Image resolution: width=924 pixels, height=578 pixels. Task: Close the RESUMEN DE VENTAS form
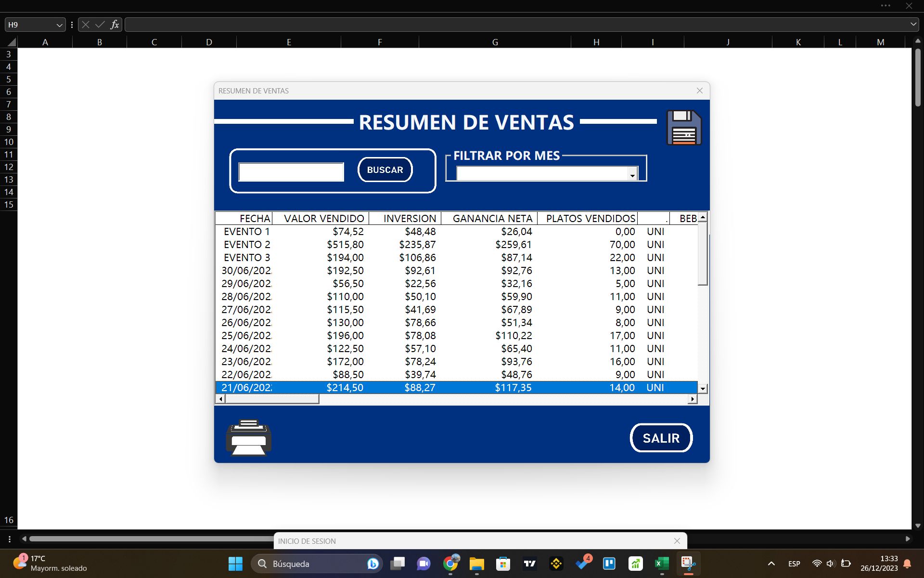point(699,91)
